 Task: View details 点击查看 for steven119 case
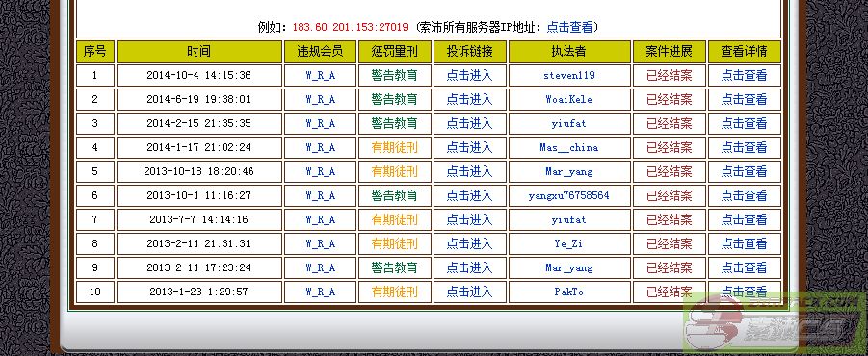point(744,75)
